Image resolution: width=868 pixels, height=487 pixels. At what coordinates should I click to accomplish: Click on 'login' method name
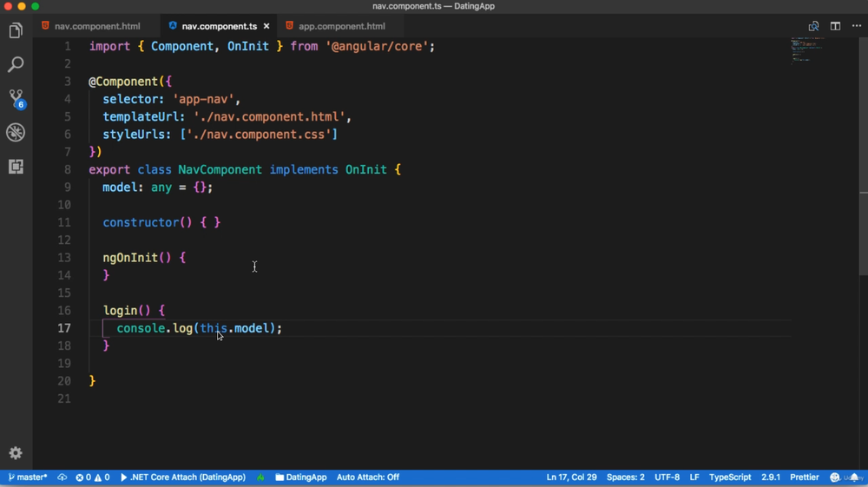120,311
